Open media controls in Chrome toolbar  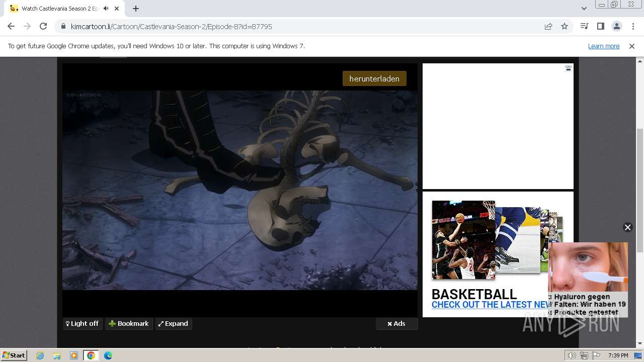point(584,26)
